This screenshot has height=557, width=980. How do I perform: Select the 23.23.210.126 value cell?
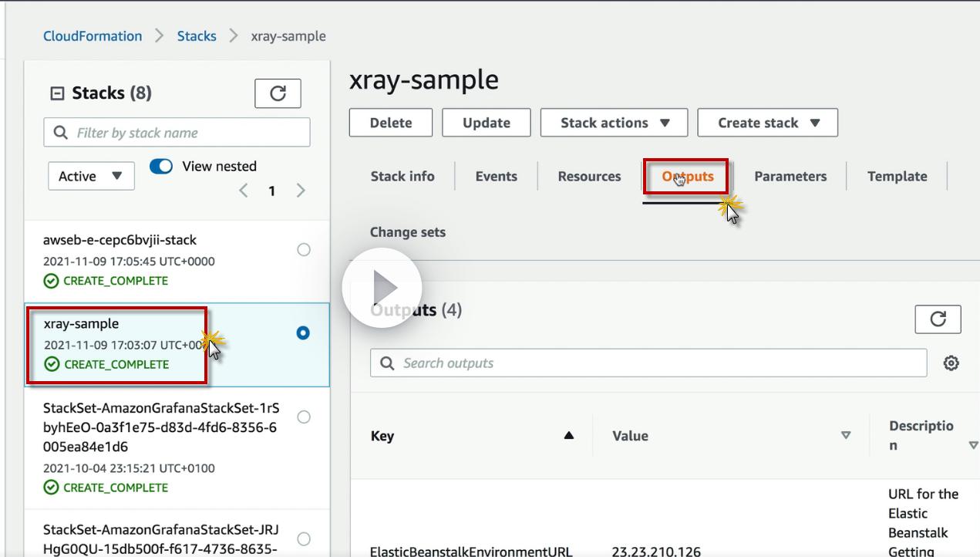coord(657,552)
